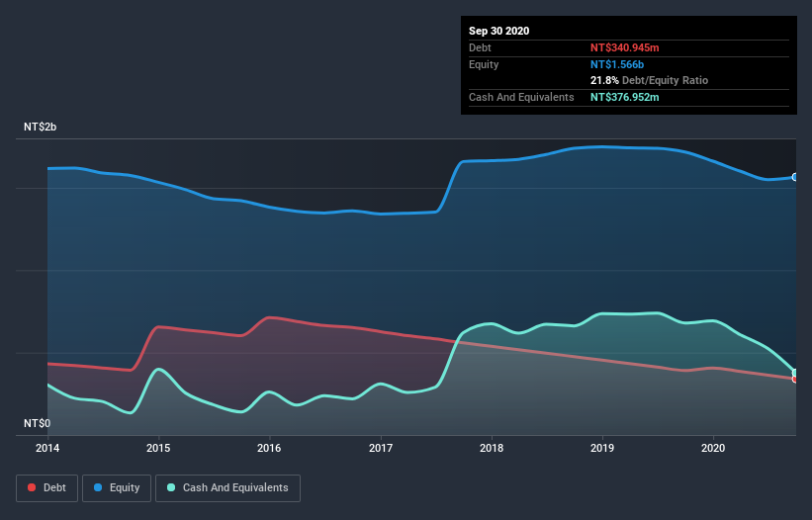The image size is (812, 520).
Task: Click the teal Cash endpoint marker
Action: pyautogui.click(x=795, y=373)
